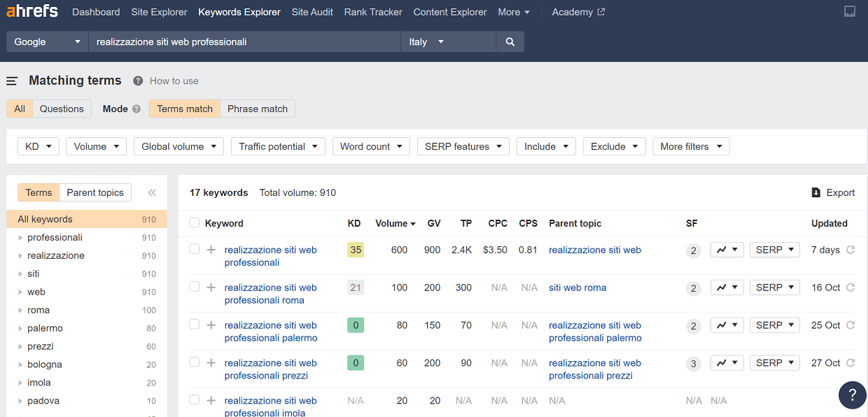The image size is (868, 417).
Task: Click the How to use help icon
Action: 138,81
